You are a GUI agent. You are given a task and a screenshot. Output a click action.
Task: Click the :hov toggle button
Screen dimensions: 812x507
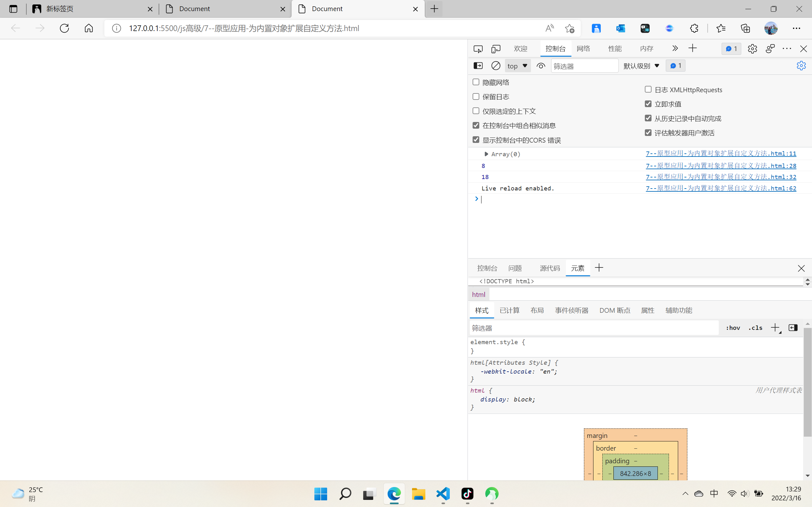[x=733, y=328]
